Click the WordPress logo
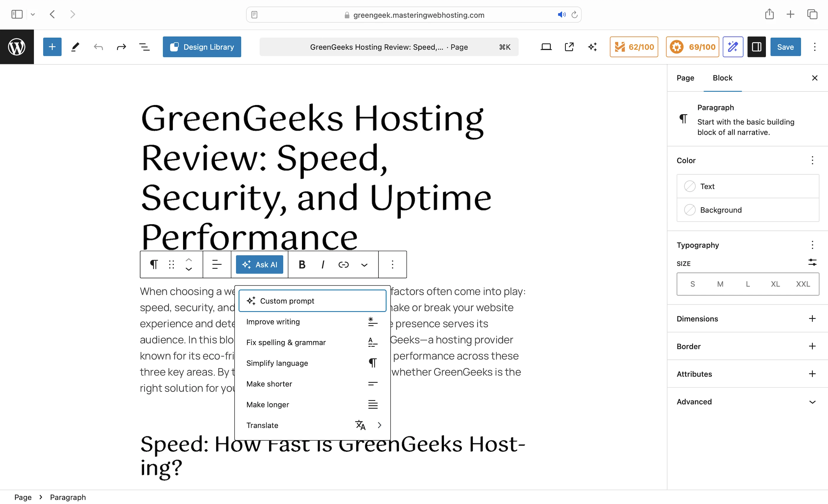828x504 pixels. click(17, 47)
